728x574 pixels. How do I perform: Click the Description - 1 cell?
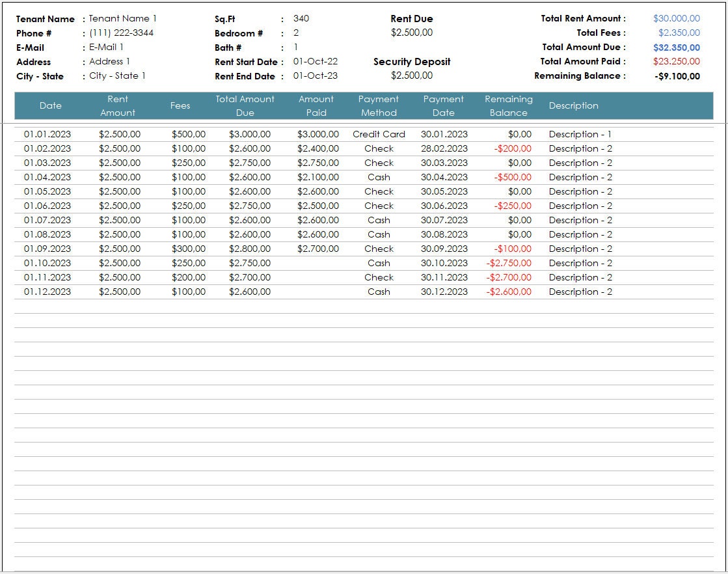580,134
